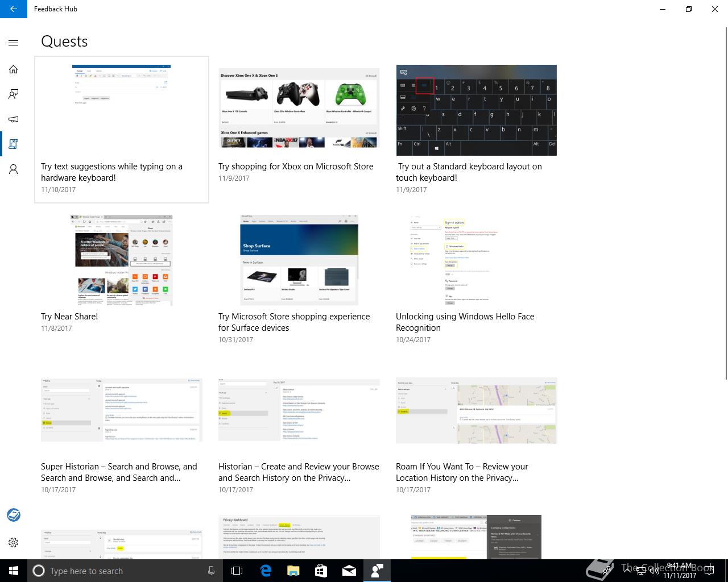Open the Windows Start menu
The image size is (728, 582).
click(14, 571)
